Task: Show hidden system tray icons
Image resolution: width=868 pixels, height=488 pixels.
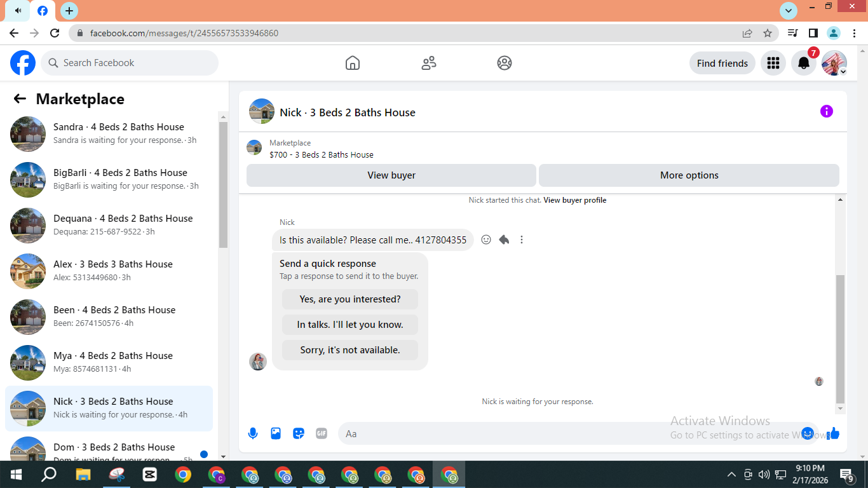Action: tap(731, 475)
